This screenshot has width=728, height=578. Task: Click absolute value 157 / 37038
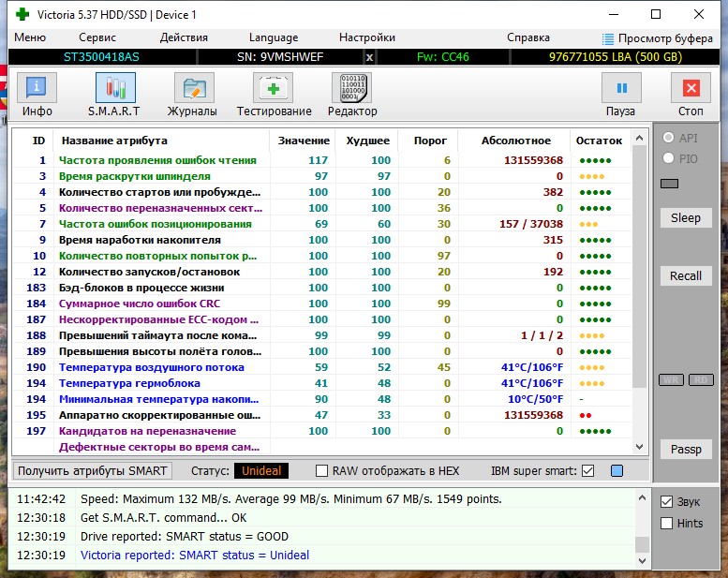point(531,224)
